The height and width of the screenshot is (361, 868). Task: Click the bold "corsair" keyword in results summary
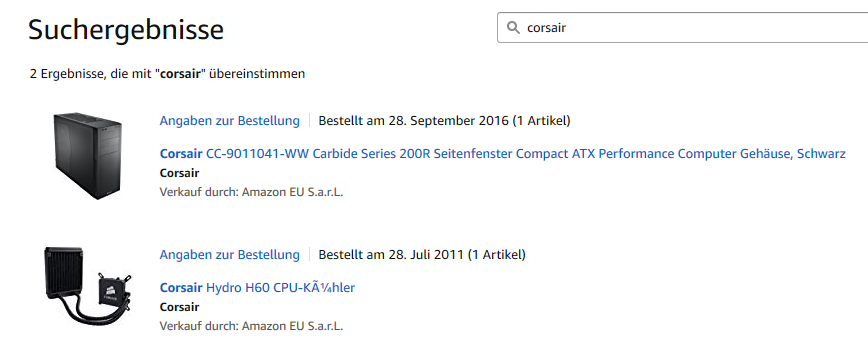(x=180, y=74)
